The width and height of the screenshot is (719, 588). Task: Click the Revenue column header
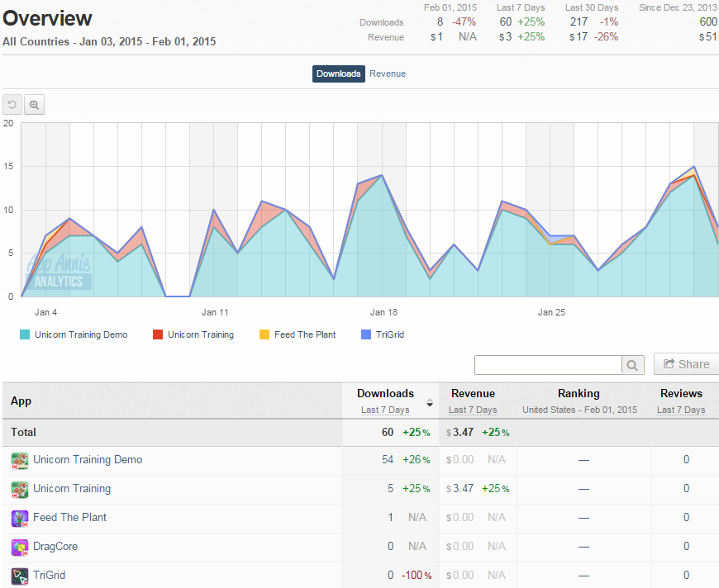[x=473, y=393]
